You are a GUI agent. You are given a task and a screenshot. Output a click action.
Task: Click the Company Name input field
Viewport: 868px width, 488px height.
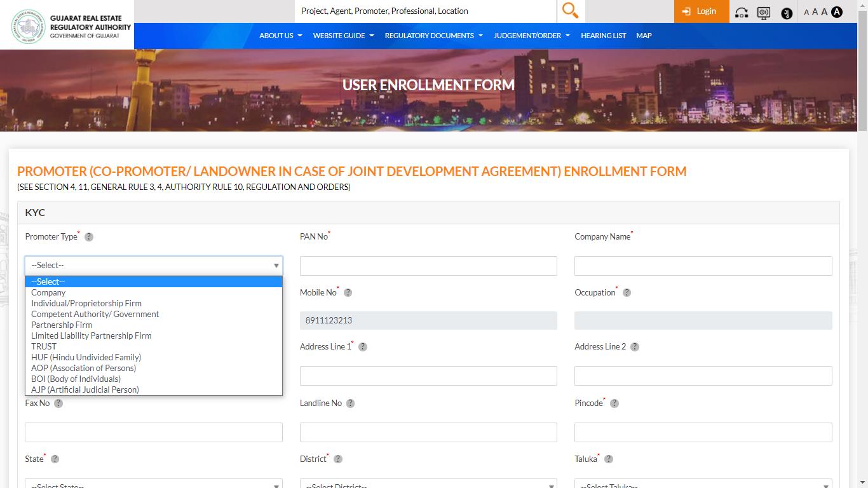pos(703,266)
